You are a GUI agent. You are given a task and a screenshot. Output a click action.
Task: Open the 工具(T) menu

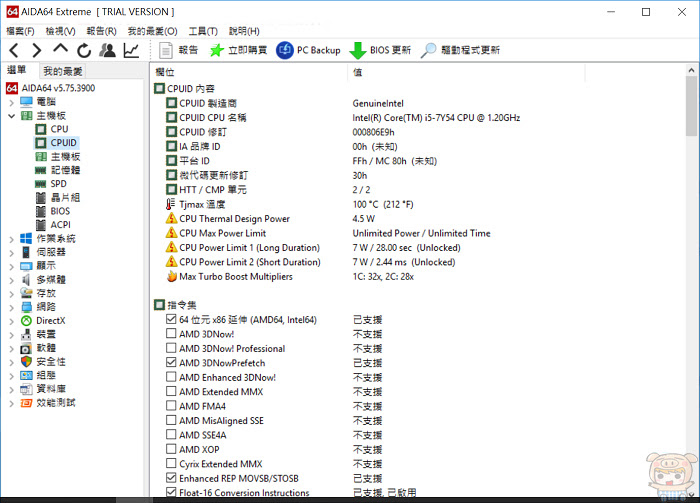pos(203,31)
